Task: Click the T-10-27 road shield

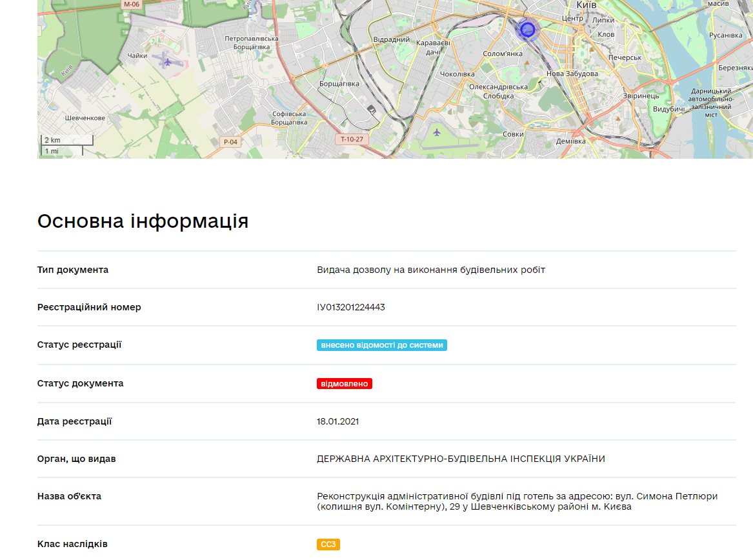Action: 352,139
